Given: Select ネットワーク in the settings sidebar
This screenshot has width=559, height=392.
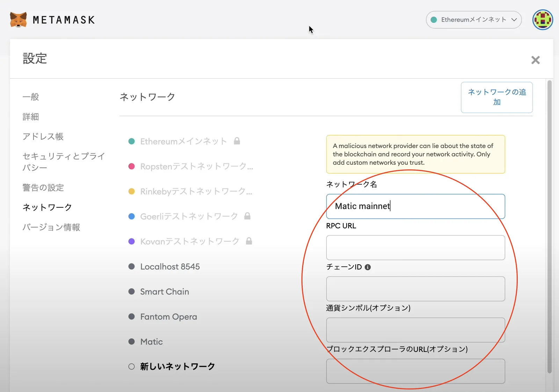Looking at the screenshot, I should (x=47, y=207).
